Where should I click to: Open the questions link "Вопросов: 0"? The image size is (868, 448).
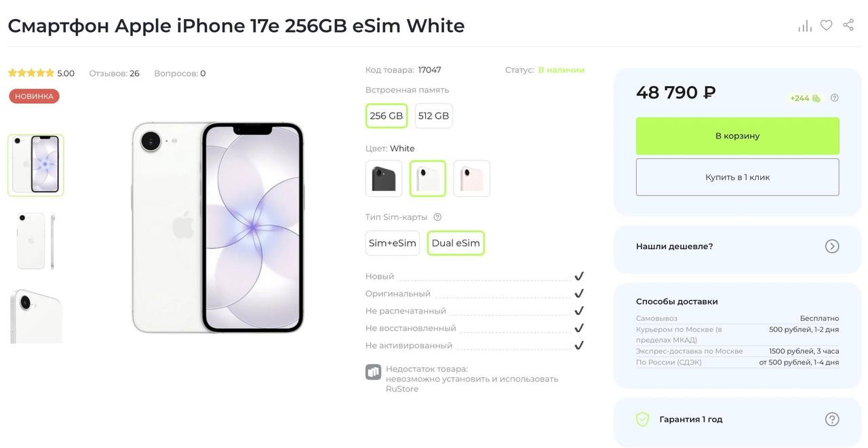click(180, 73)
